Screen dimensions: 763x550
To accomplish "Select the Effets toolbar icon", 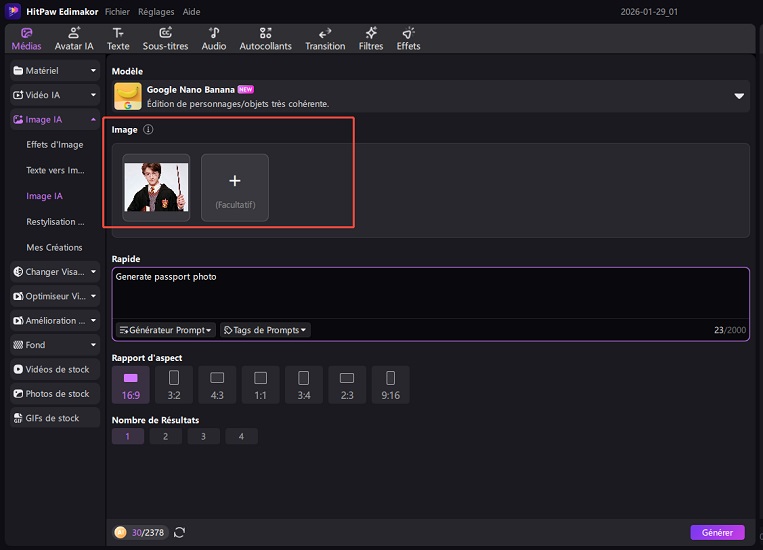I will [408, 39].
